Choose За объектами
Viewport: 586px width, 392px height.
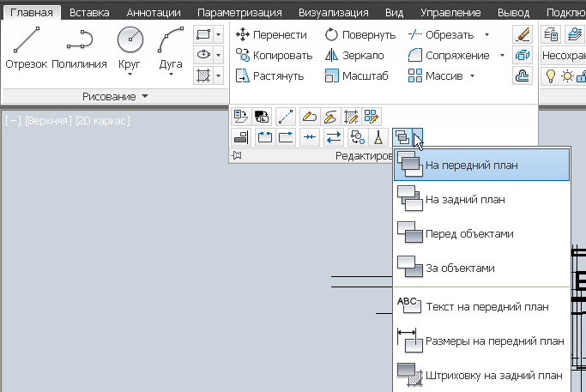click(x=481, y=268)
